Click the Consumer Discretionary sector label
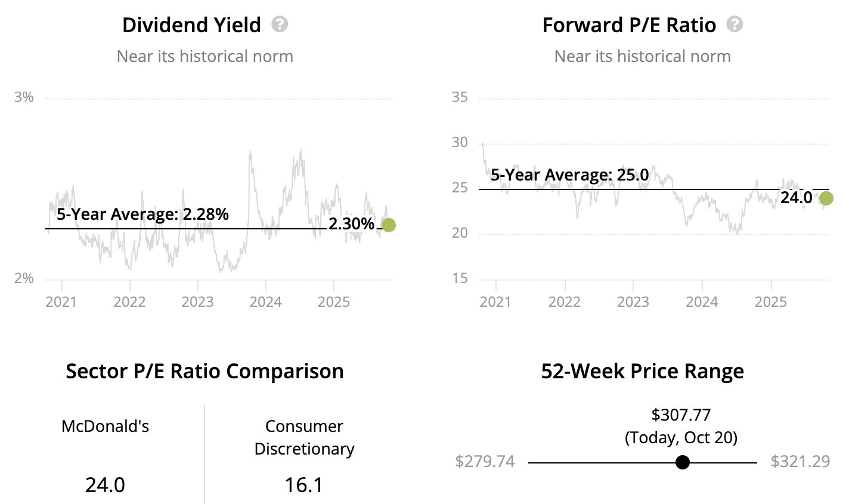Image resolution: width=849 pixels, height=504 pixels. tap(304, 437)
